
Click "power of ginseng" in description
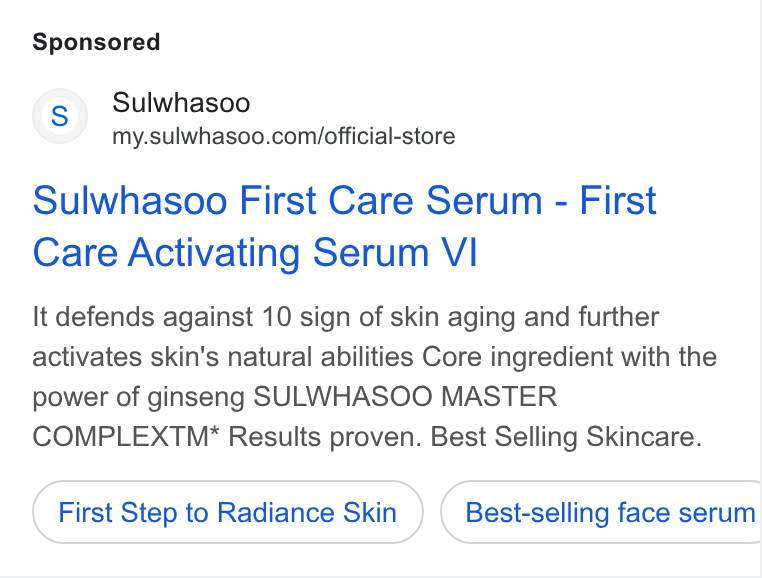click(139, 398)
